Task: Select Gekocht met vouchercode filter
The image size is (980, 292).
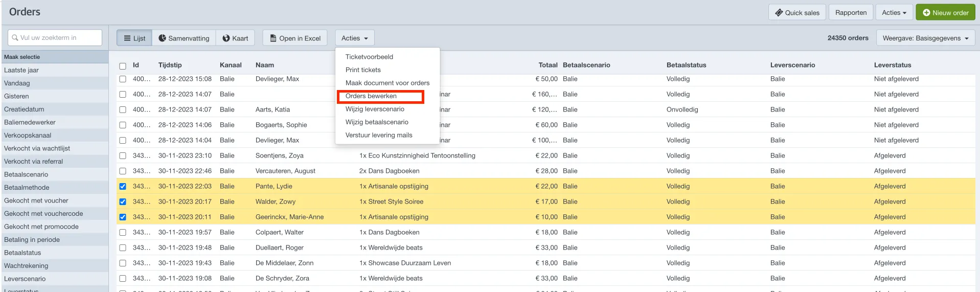Action: click(55, 213)
